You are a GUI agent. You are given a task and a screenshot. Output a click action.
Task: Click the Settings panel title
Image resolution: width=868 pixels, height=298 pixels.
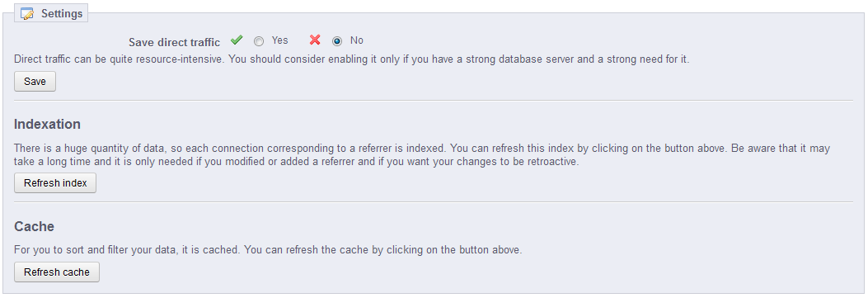62,14
